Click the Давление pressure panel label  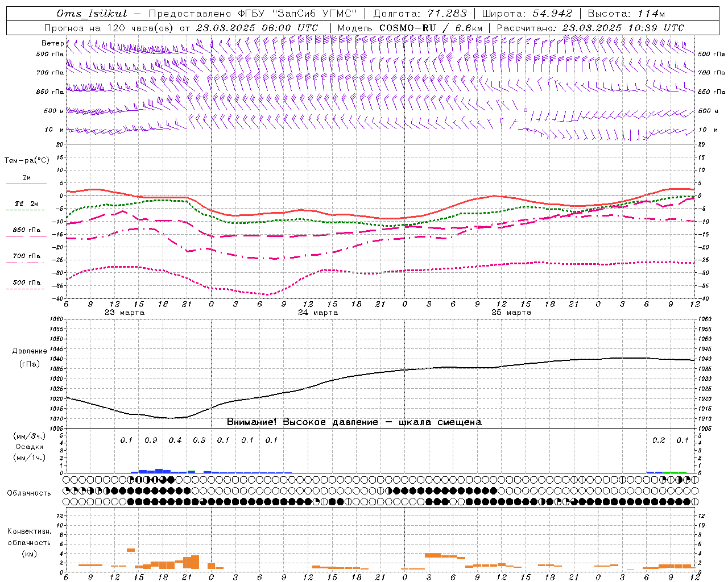[29, 351]
